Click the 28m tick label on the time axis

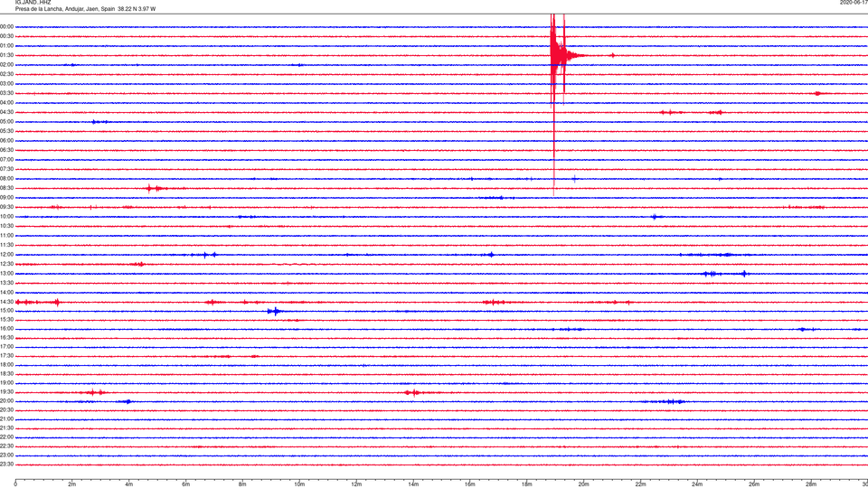tap(811, 484)
